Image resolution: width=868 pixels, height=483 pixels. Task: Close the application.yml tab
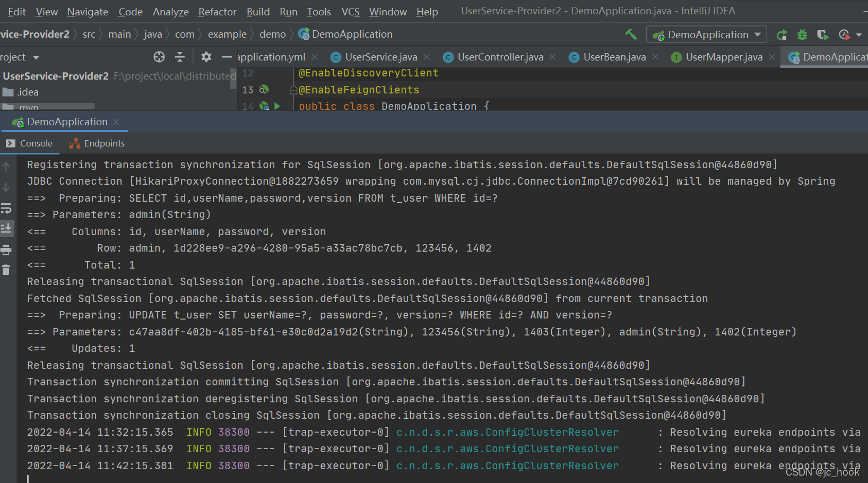point(315,57)
